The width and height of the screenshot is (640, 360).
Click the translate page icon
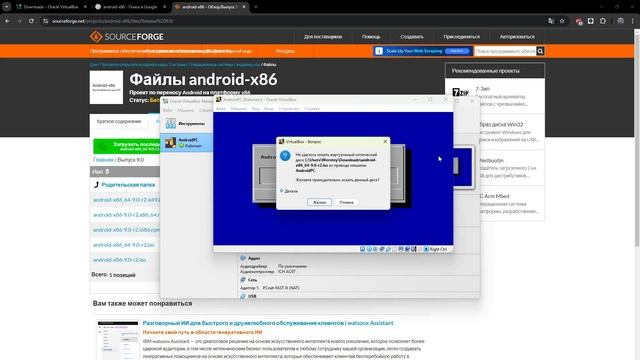point(551,21)
